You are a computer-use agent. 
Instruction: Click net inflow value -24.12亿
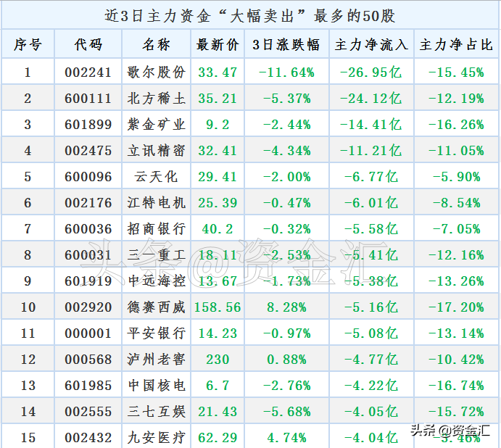pyautogui.click(x=370, y=99)
